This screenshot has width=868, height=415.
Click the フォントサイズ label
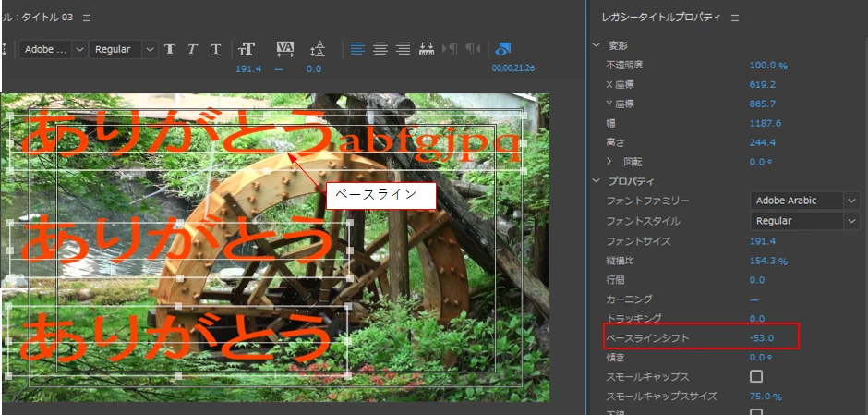pos(638,241)
